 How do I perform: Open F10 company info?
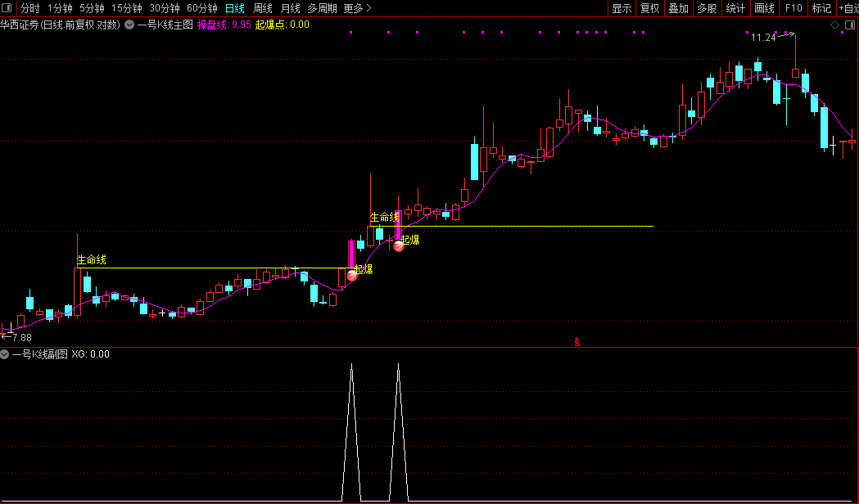(x=793, y=8)
